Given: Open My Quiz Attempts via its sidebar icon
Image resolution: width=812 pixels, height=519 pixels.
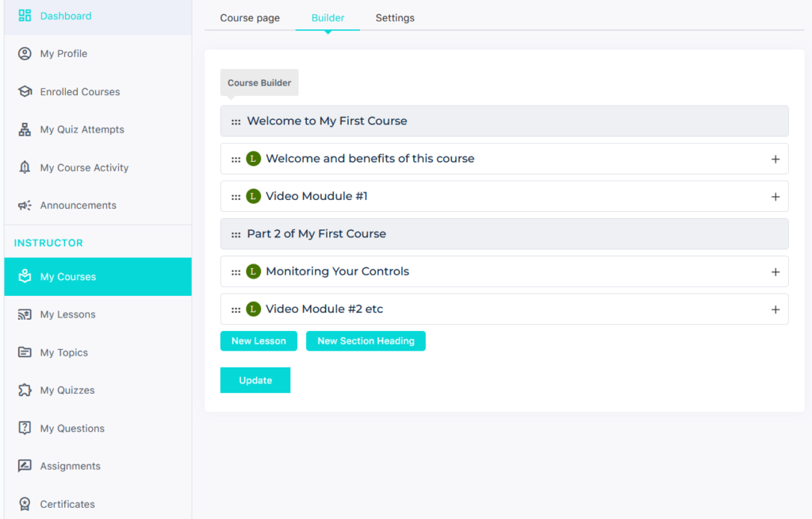Looking at the screenshot, I should [24, 129].
